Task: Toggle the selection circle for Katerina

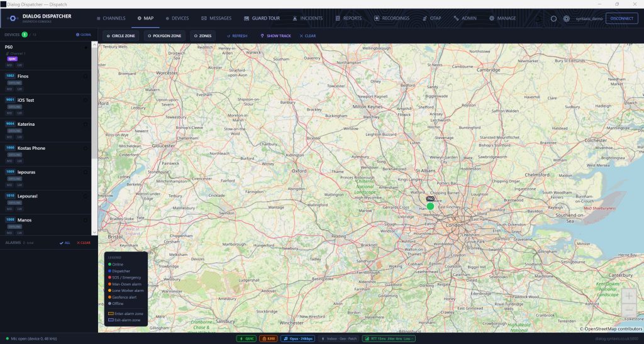Action: pyautogui.click(x=86, y=125)
